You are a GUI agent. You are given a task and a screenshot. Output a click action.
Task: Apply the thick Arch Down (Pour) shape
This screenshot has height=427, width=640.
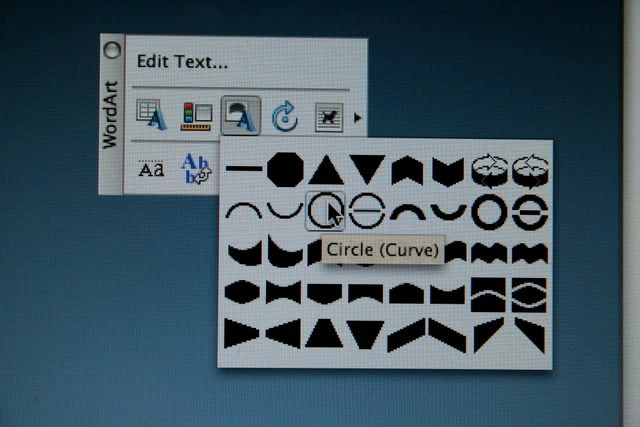(449, 212)
